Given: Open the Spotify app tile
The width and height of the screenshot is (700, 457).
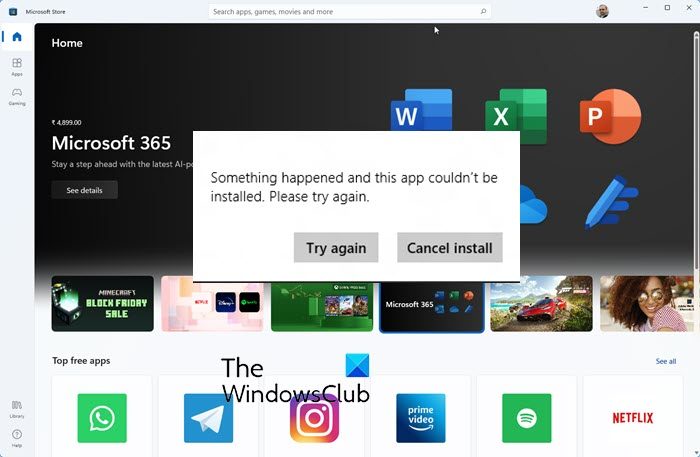Looking at the screenshot, I should click(527, 416).
